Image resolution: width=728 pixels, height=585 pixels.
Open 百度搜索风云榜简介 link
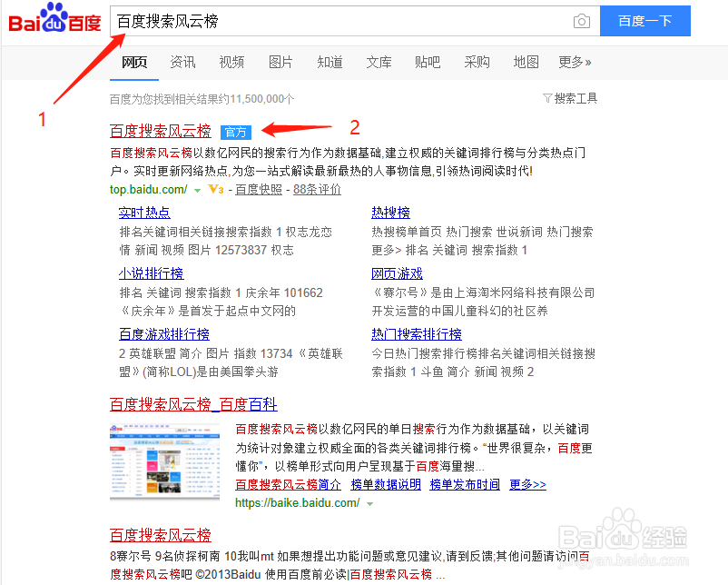point(289,485)
